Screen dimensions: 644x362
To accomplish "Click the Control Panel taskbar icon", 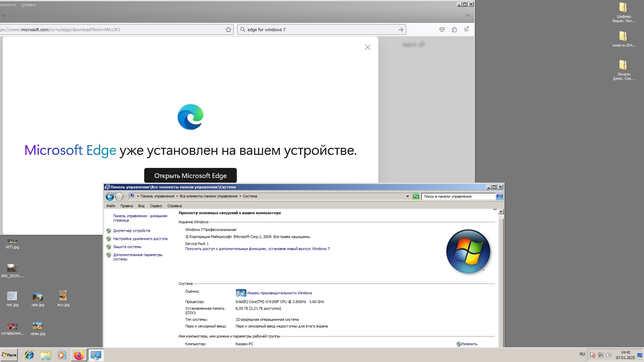I will click(x=96, y=355).
